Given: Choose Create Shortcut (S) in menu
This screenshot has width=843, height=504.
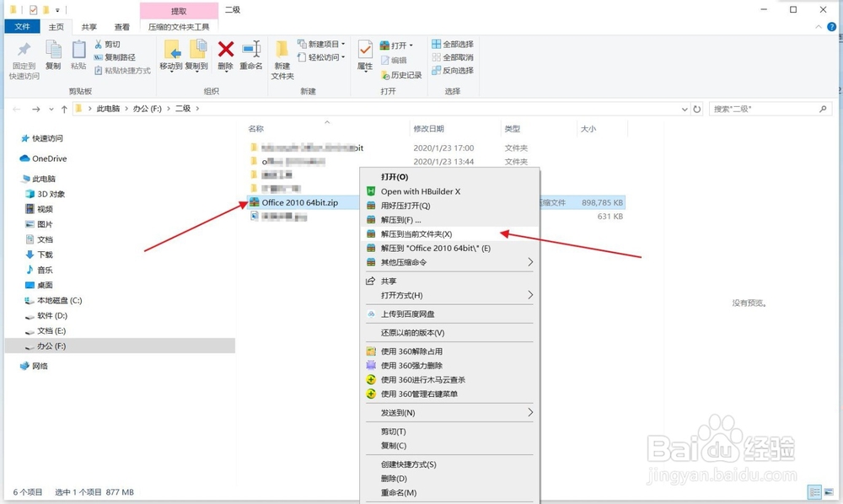Looking at the screenshot, I should [449, 464].
